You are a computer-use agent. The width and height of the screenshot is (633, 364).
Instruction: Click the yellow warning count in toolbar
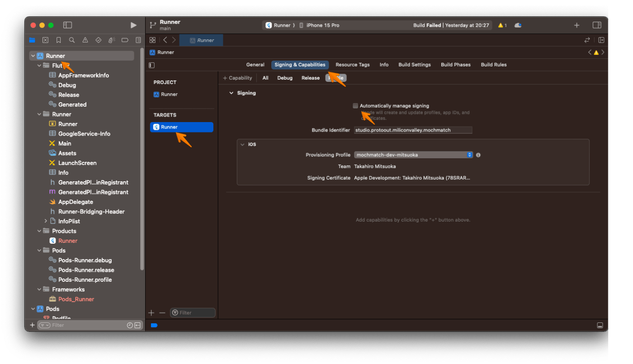502,25
